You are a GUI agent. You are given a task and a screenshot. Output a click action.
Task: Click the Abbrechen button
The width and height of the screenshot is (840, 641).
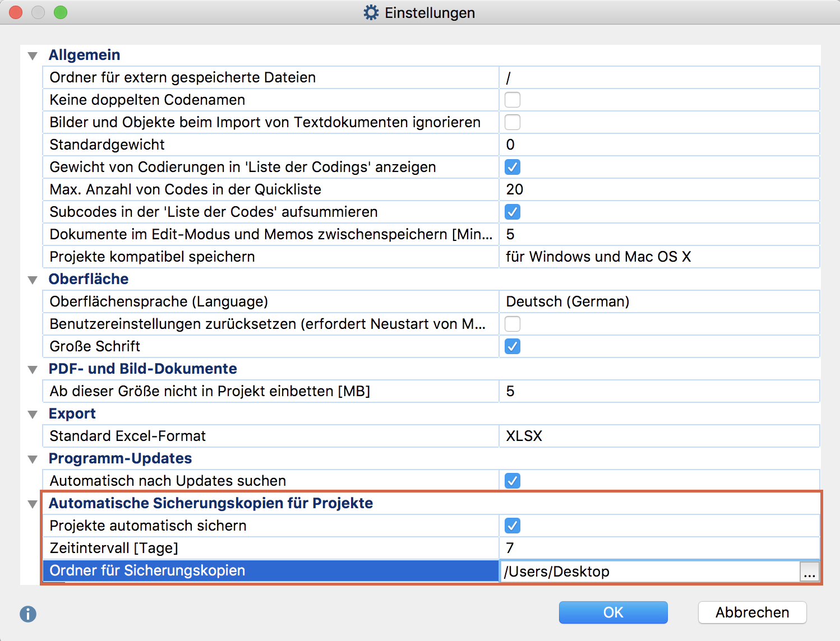click(x=752, y=612)
